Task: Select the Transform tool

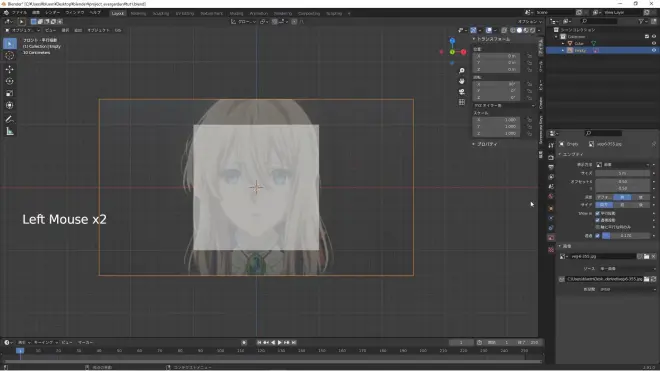Action: (x=10, y=106)
